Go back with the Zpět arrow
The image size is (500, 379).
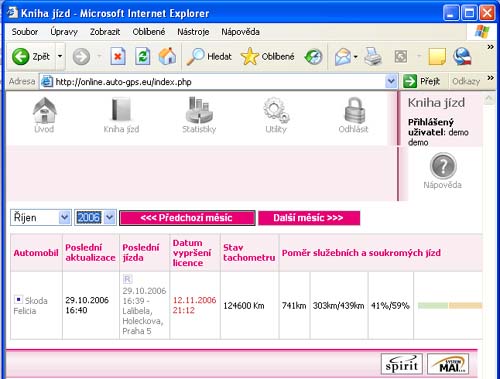[x=31, y=56]
